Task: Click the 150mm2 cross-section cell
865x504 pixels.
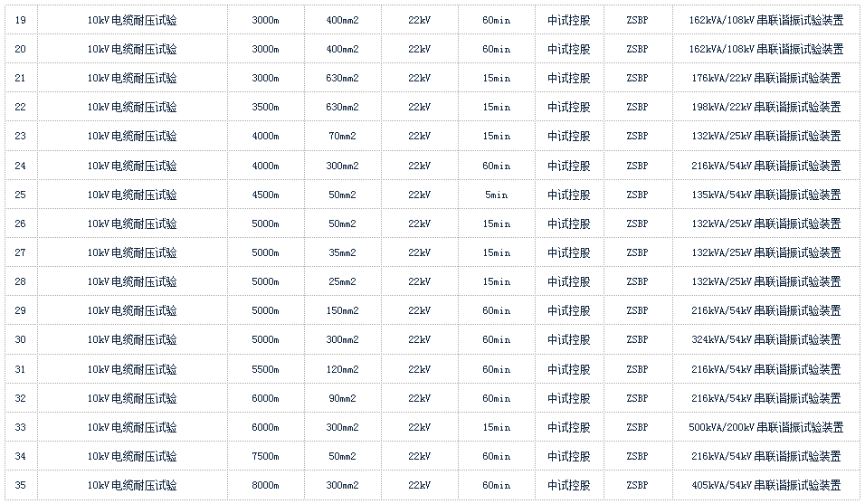Action: coord(342,310)
